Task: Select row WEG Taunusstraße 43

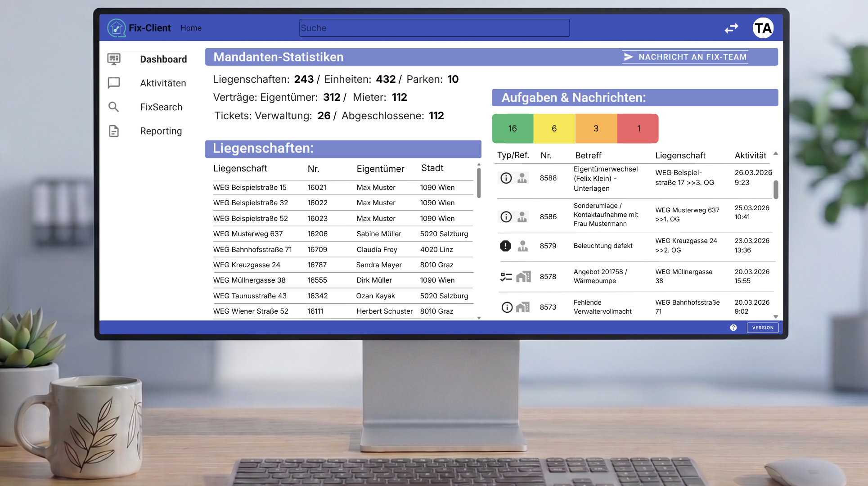Action: point(343,296)
